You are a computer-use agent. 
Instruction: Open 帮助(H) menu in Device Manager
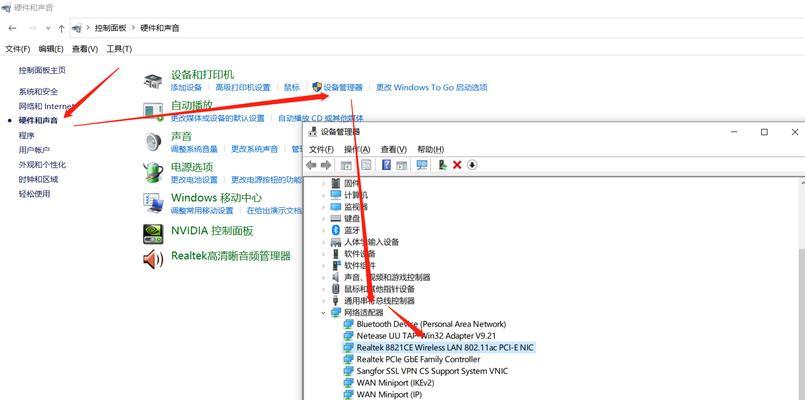(x=430, y=149)
